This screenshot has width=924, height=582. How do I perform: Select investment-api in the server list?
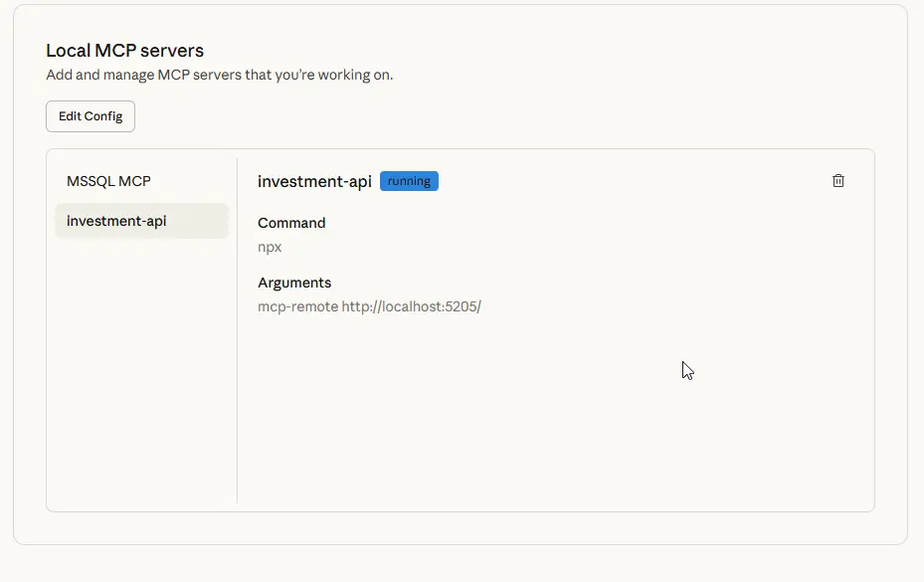tap(116, 221)
